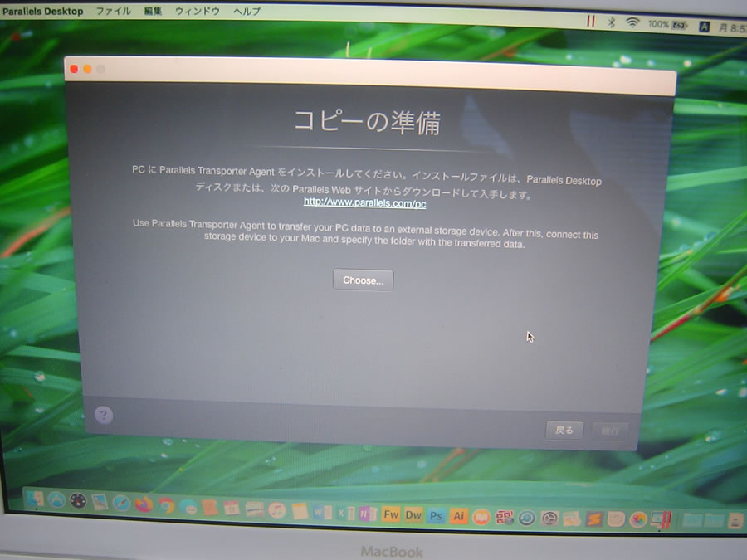The height and width of the screenshot is (560, 747).
Task: Click the 100% battery indicator
Action: coord(667,25)
